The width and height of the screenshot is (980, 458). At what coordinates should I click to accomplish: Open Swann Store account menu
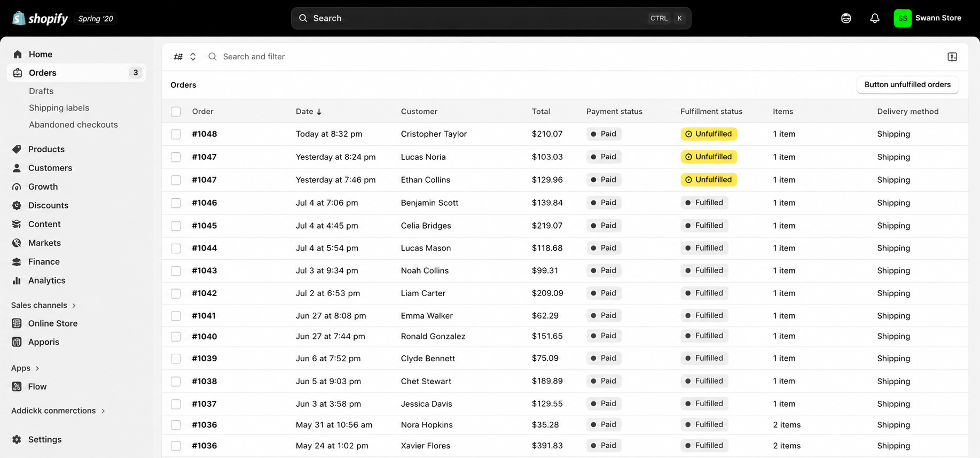pyautogui.click(x=928, y=18)
